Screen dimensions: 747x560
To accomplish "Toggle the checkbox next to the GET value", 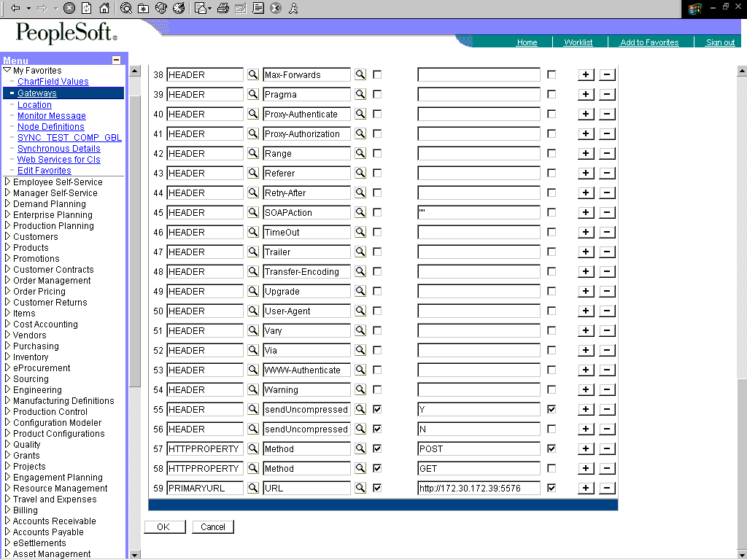I will pos(551,467).
